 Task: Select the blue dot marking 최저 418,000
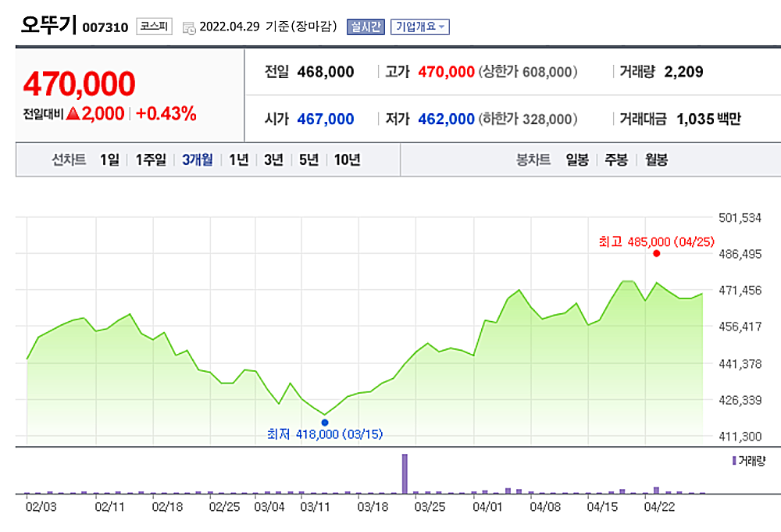(326, 421)
